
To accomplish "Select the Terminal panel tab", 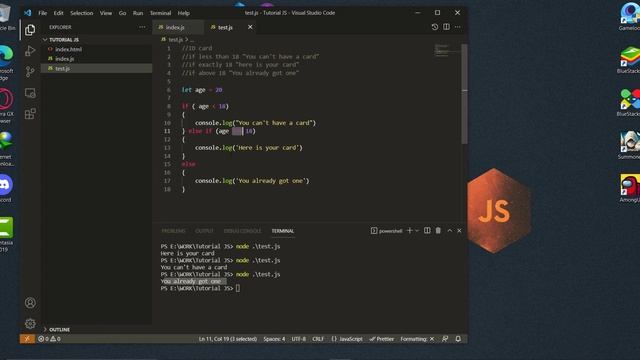I will click(x=282, y=231).
